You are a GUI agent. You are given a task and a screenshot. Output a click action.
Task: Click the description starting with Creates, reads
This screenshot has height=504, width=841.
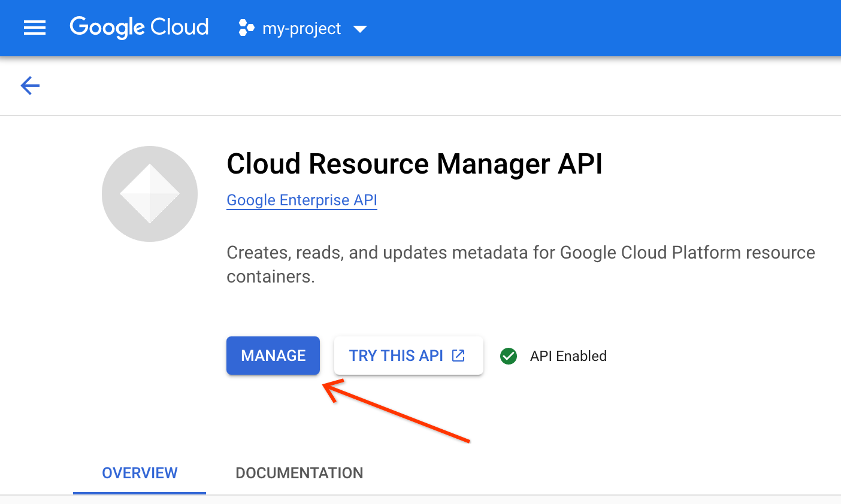tap(520, 253)
